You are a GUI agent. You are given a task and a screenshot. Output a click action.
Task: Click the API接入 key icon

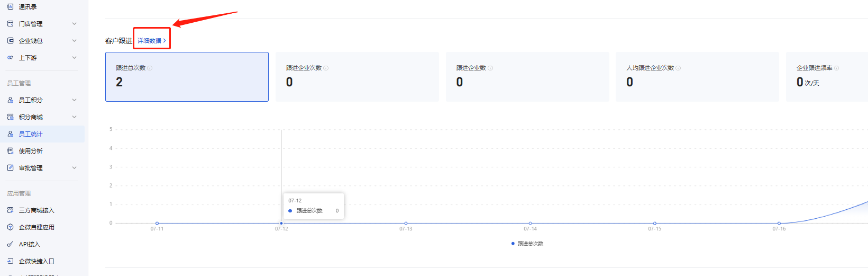10,244
